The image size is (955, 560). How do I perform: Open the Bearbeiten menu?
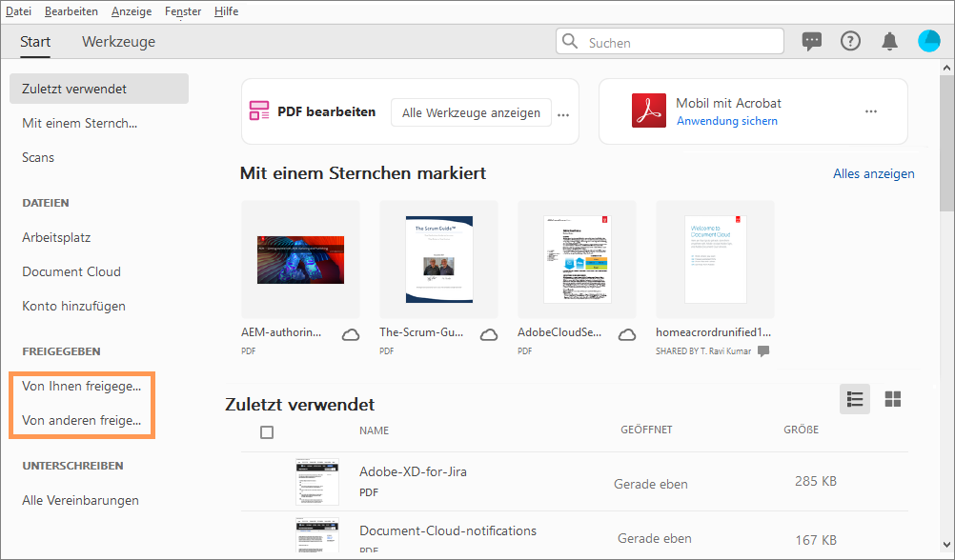(x=71, y=11)
